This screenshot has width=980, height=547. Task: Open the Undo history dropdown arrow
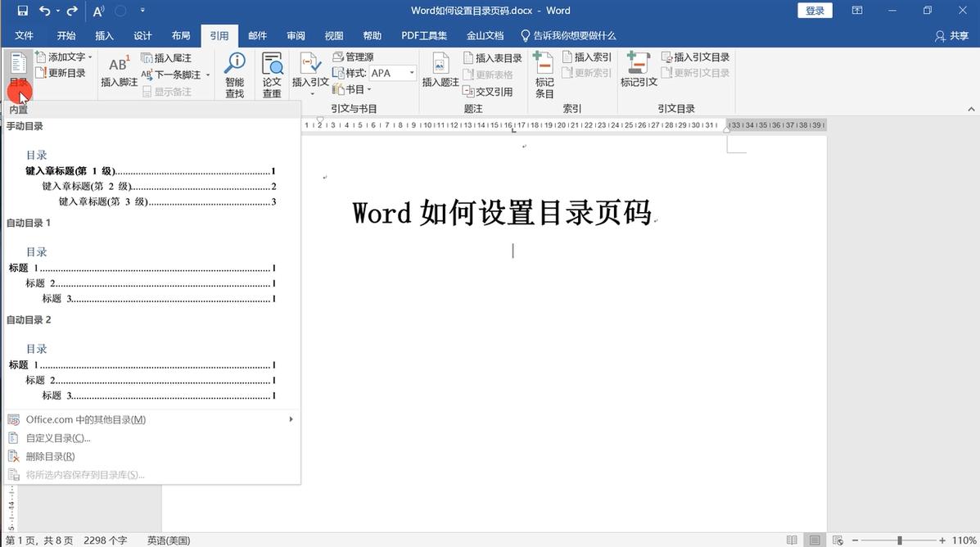click(x=57, y=11)
